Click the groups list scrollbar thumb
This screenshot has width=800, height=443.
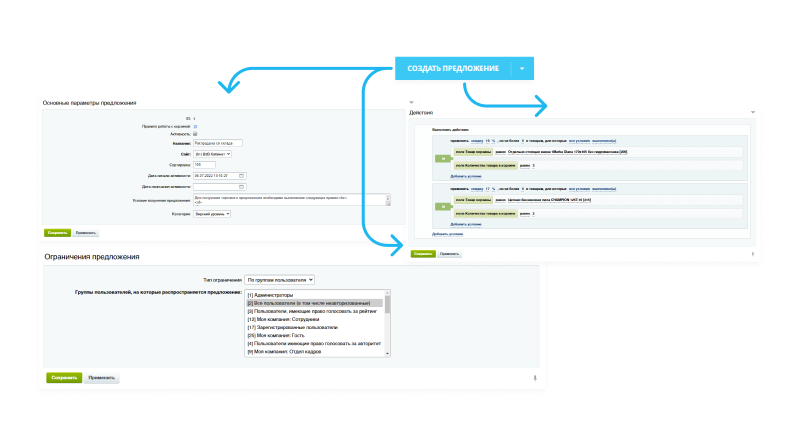tap(387, 305)
